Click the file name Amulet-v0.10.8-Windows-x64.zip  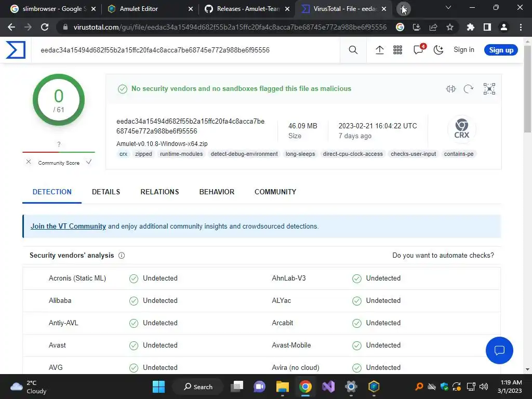(x=162, y=144)
